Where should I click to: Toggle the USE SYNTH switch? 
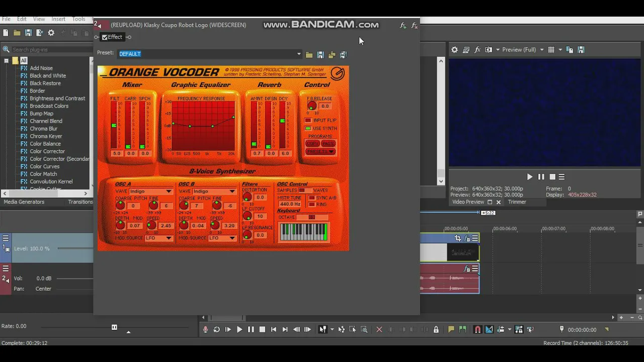[x=308, y=129]
